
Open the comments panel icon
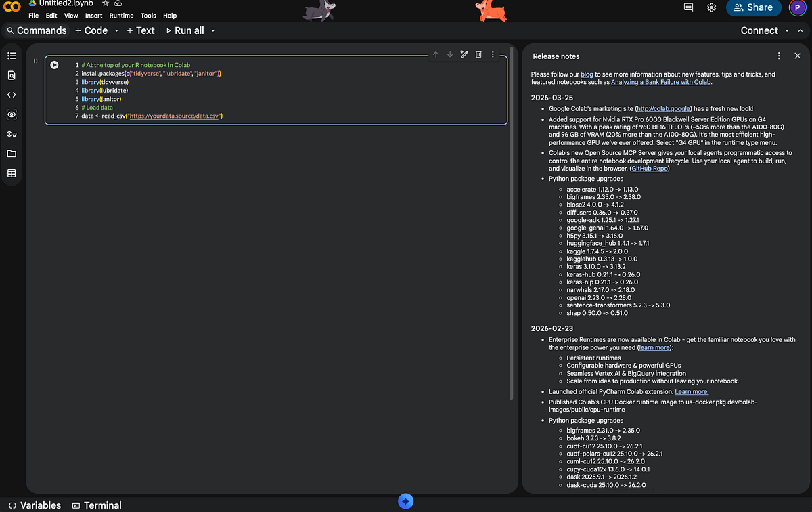click(x=689, y=7)
